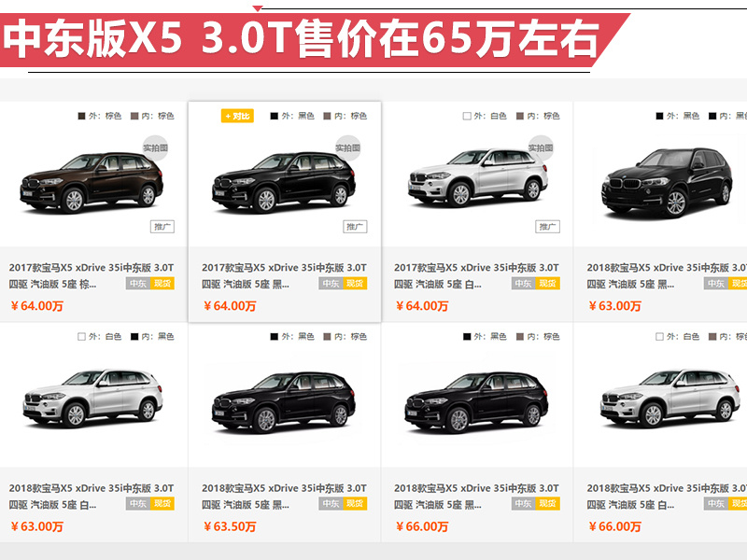Select brown exterior color swatch on first listing
Image resolution: width=747 pixels, height=560 pixels.
(x=81, y=116)
